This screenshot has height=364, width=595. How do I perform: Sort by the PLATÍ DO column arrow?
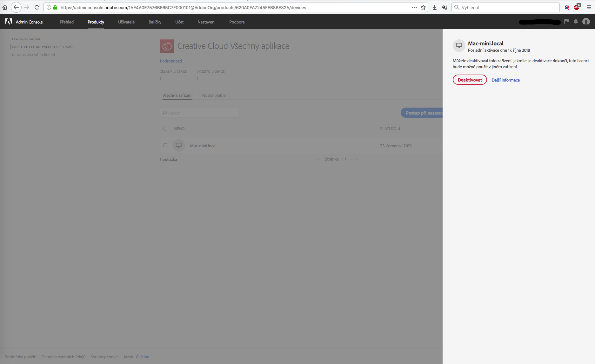(x=399, y=129)
